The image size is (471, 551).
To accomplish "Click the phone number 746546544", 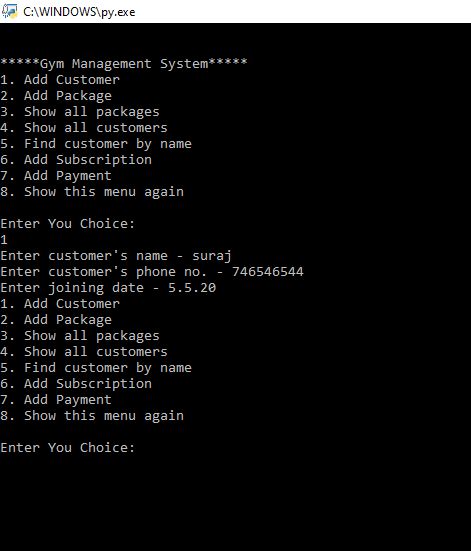I will point(267,272).
